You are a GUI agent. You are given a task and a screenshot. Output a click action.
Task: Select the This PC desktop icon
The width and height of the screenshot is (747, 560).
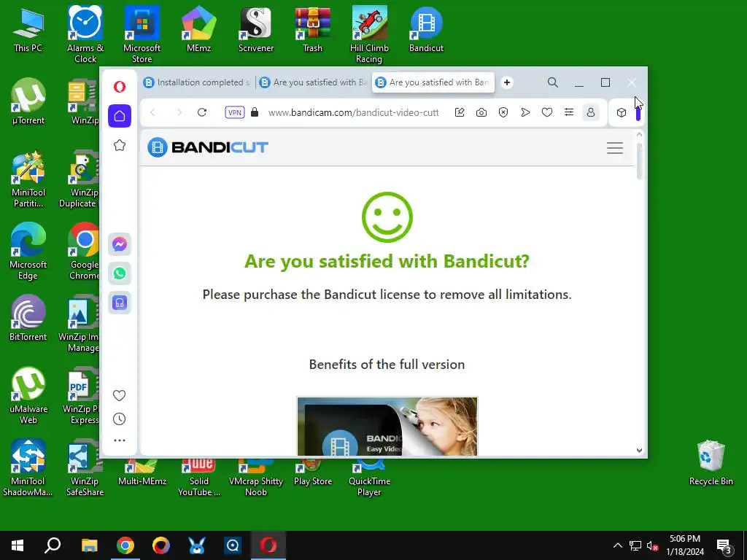coord(28,29)
